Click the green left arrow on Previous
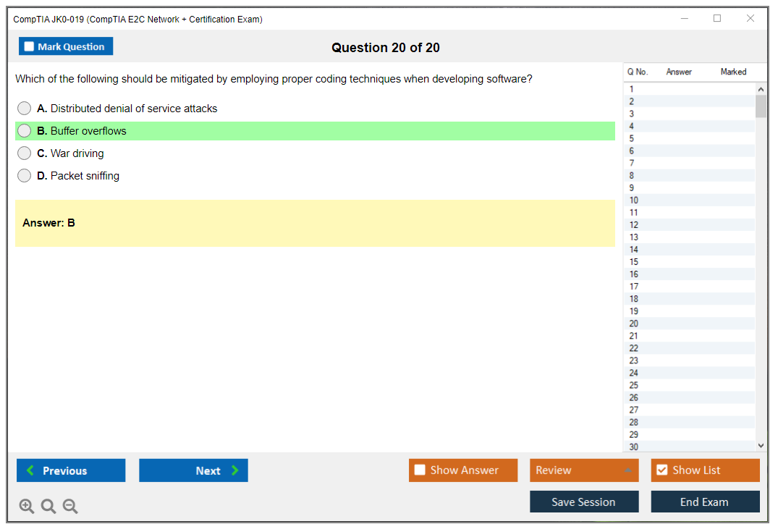Viewport: 778px width, 532px height. tap(30, 470)
